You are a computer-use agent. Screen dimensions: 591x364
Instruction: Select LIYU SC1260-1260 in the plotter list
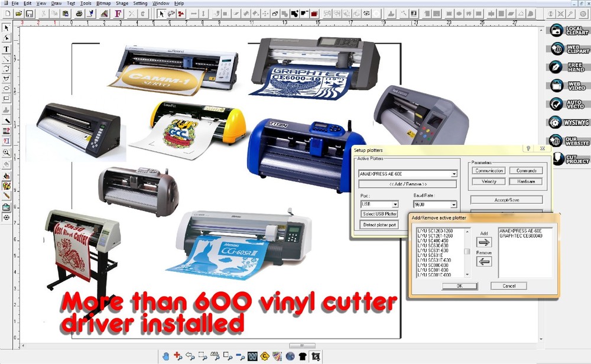(435, 230)
